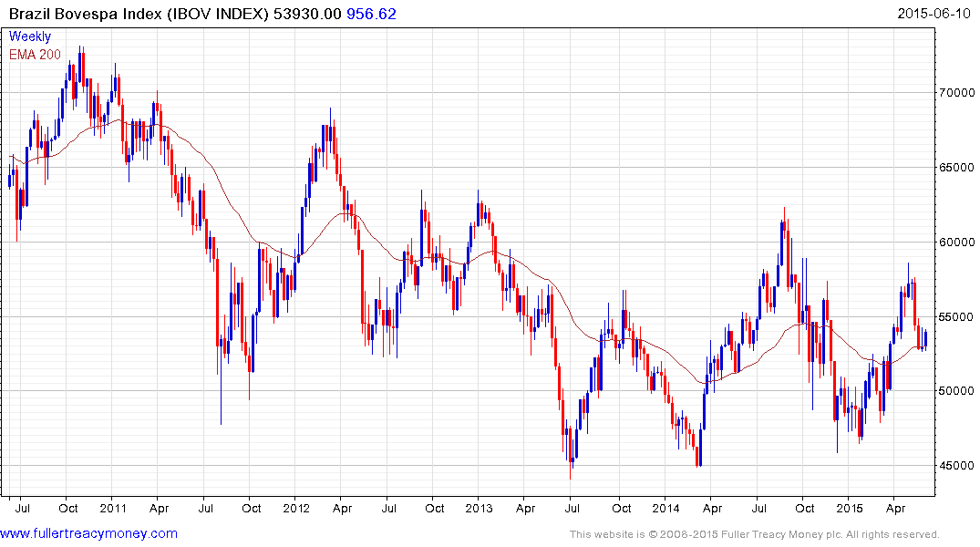Click the 2012 year axis label
Image resolution: width=980 pixels, height=547 pixels.
click(296, 508)
